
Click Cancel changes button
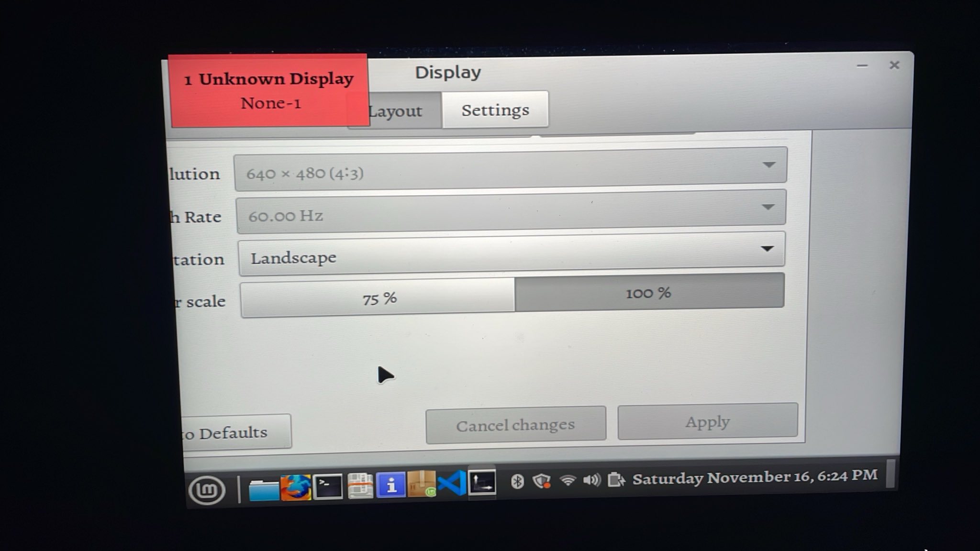(515, 424)
